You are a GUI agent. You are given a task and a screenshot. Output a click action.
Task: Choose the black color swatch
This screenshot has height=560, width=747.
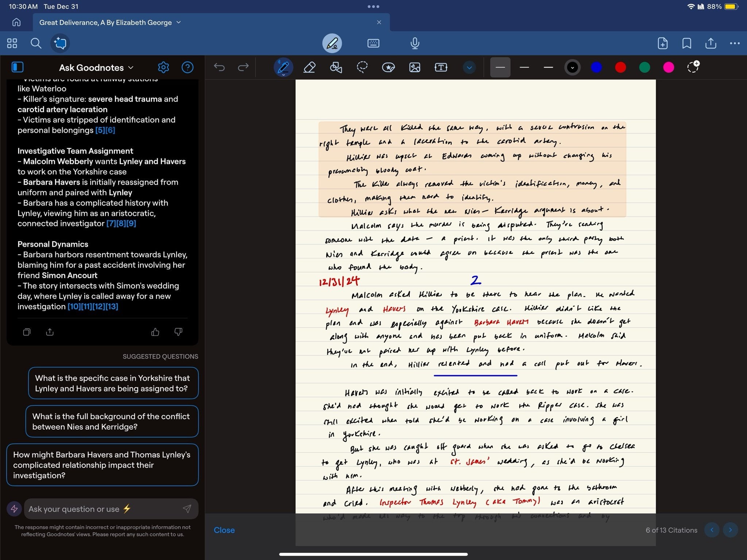click(572, 67)
